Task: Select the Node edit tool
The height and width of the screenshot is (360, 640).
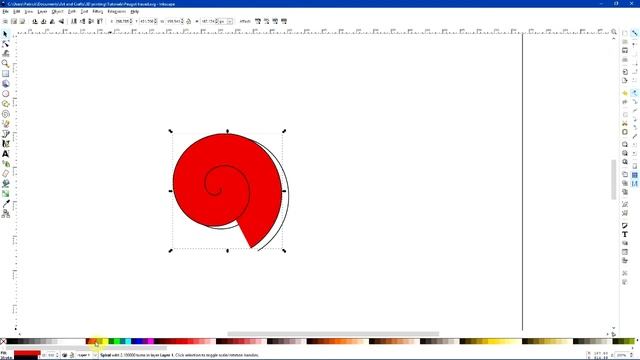Action: [5, 44]
